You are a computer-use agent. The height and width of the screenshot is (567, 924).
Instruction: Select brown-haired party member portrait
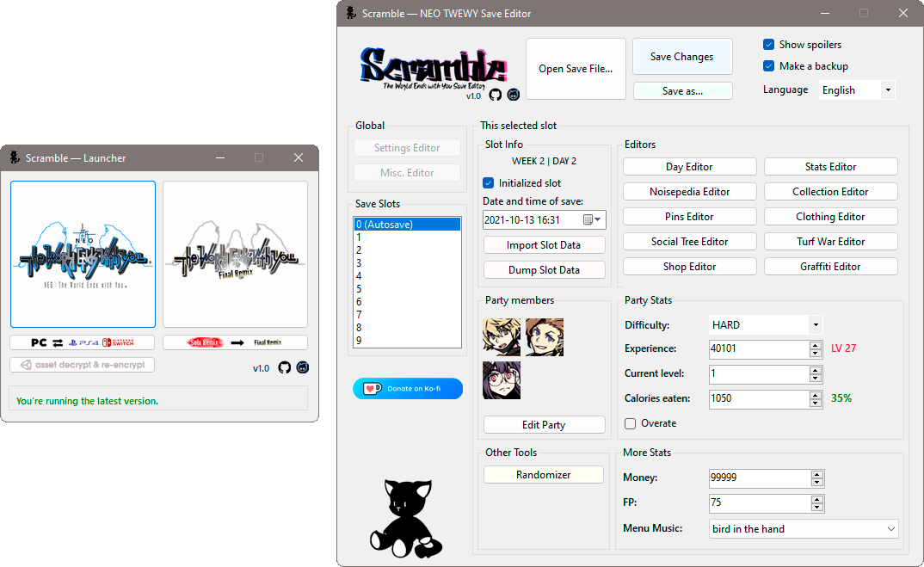pyautogui.click(x=545, y=337)
